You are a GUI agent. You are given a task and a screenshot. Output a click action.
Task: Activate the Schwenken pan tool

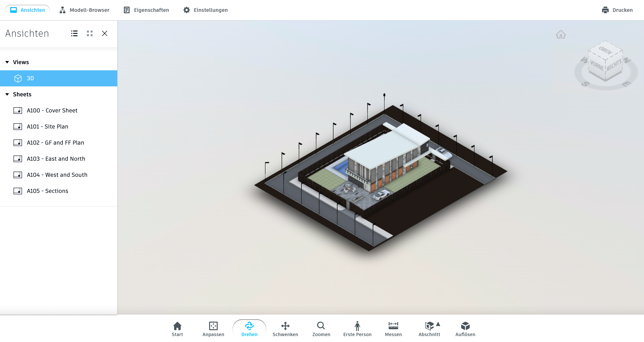pyautogui.click(x=285, y=329)
